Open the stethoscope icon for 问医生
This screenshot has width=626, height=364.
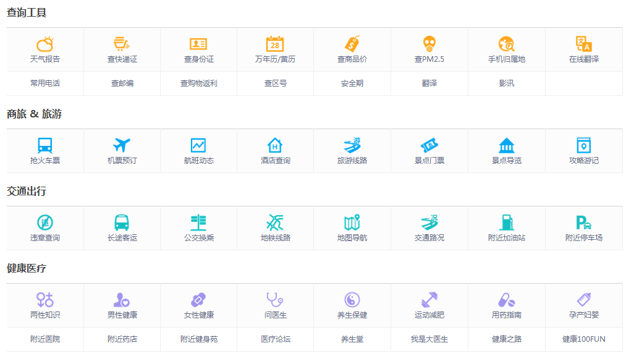coord(275,300)
